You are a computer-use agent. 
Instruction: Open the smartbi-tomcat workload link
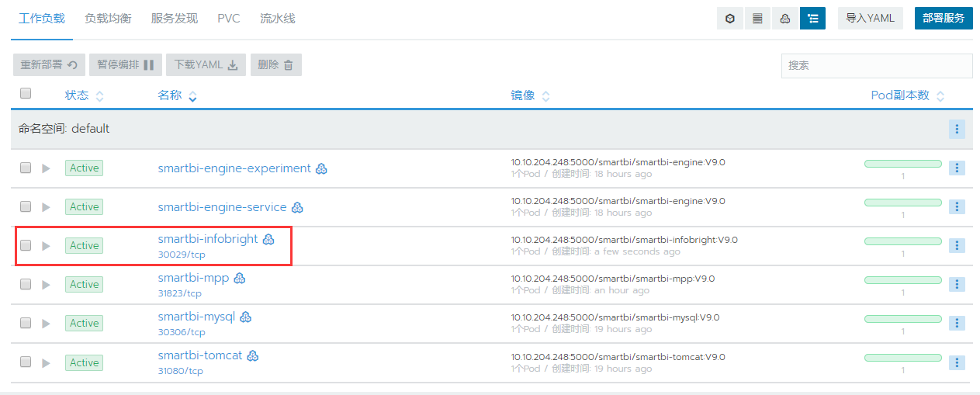click(200, 355)
